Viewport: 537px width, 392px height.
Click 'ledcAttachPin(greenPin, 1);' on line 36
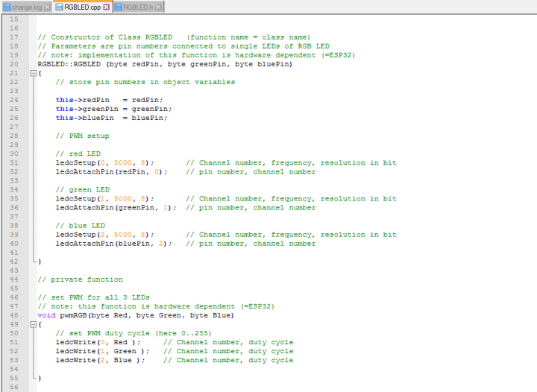coord(116,208)
